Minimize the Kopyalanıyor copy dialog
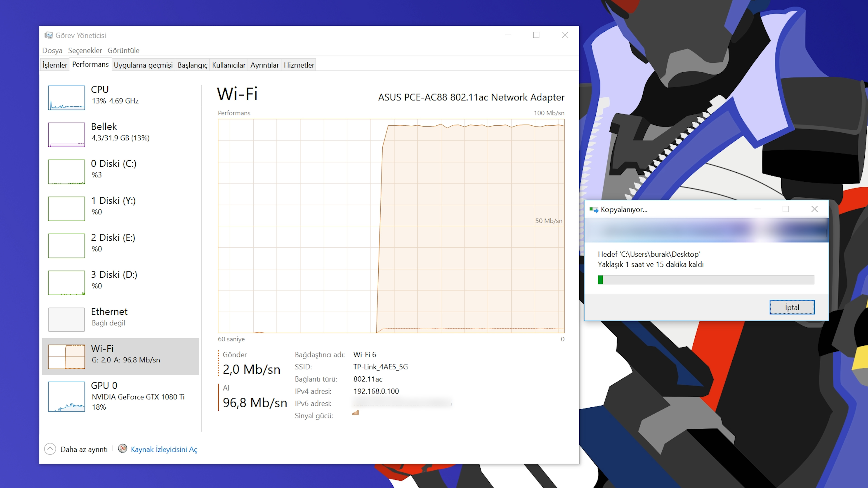The image size is (868, 488). click(x=757, y=209)
